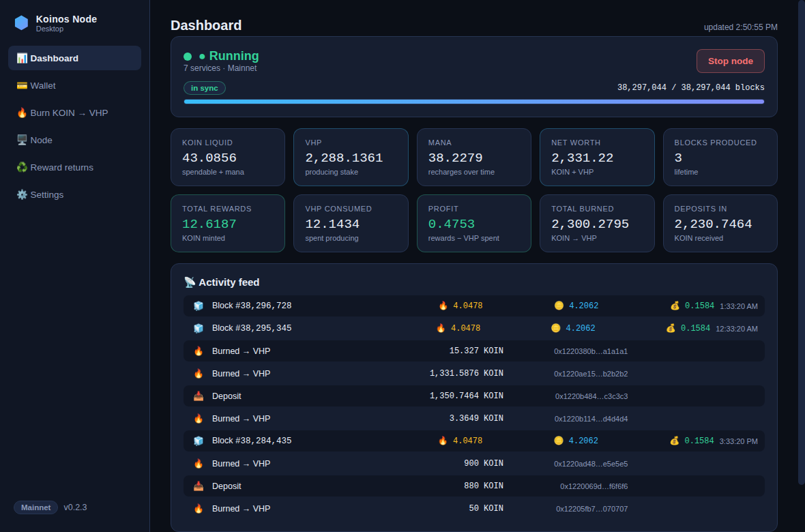
Task: Click the Stop node button
Action: [730, 61]
